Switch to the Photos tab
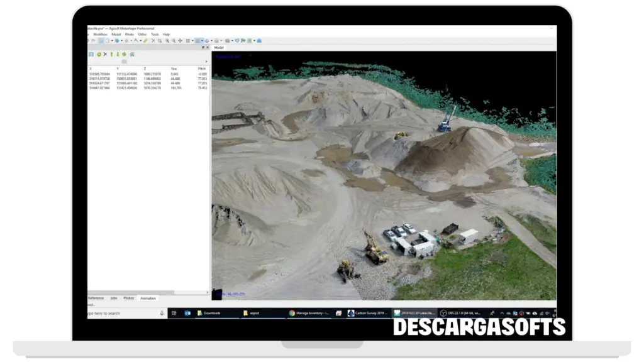Image resolution: width=644 pixels, height=362 pixels. tap(128, 298)
